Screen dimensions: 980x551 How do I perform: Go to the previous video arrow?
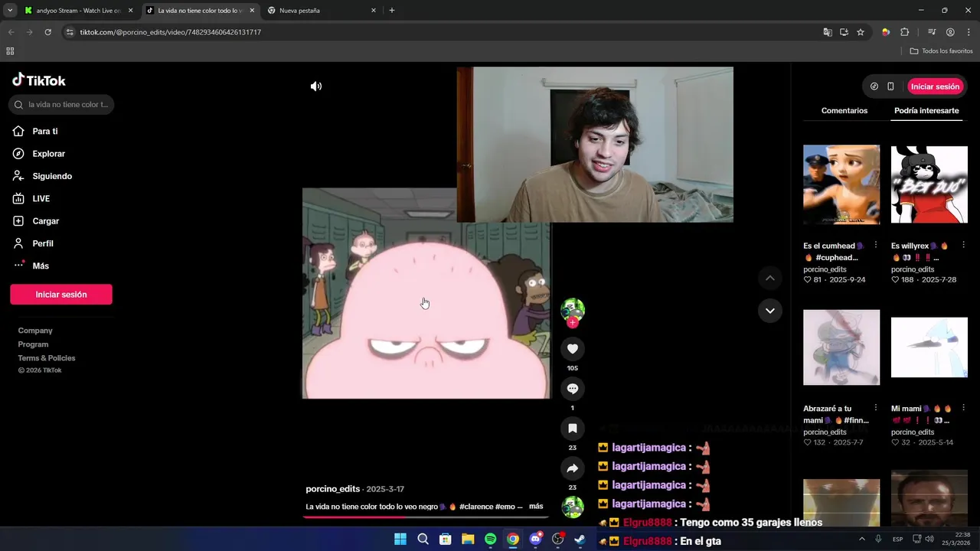pyautogui.click(x=770, y=278)
